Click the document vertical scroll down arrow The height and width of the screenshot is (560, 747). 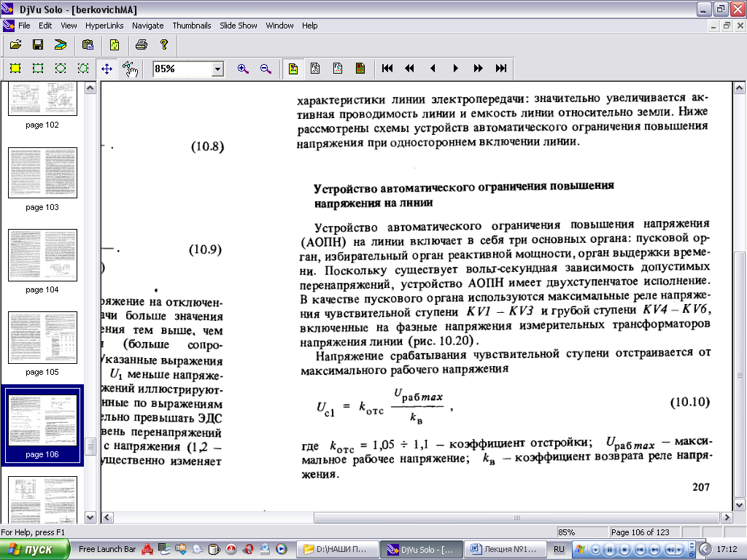click(x=740, y=505)
